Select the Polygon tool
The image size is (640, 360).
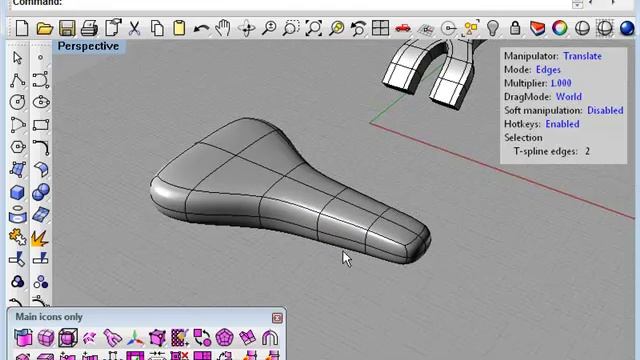click(x=18, y=147)
